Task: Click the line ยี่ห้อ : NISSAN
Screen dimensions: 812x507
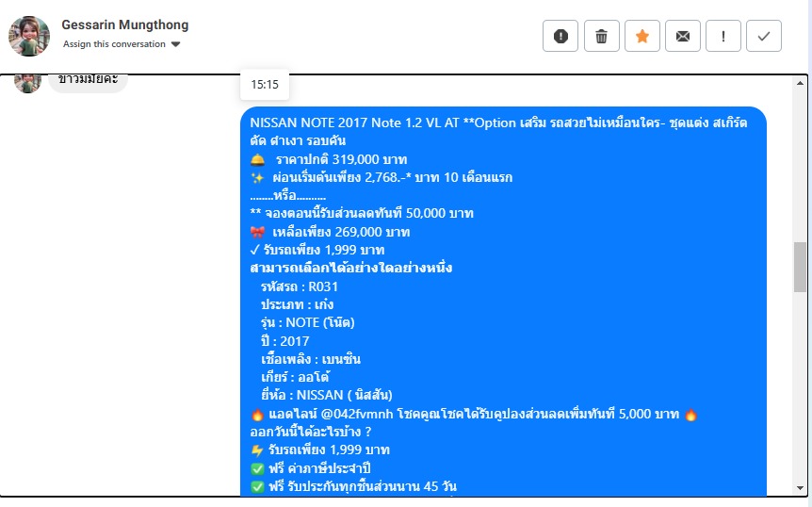Action: [326, 395]
